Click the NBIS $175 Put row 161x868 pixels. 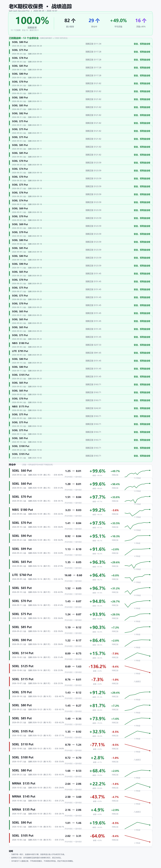click(x=80, y=408)
